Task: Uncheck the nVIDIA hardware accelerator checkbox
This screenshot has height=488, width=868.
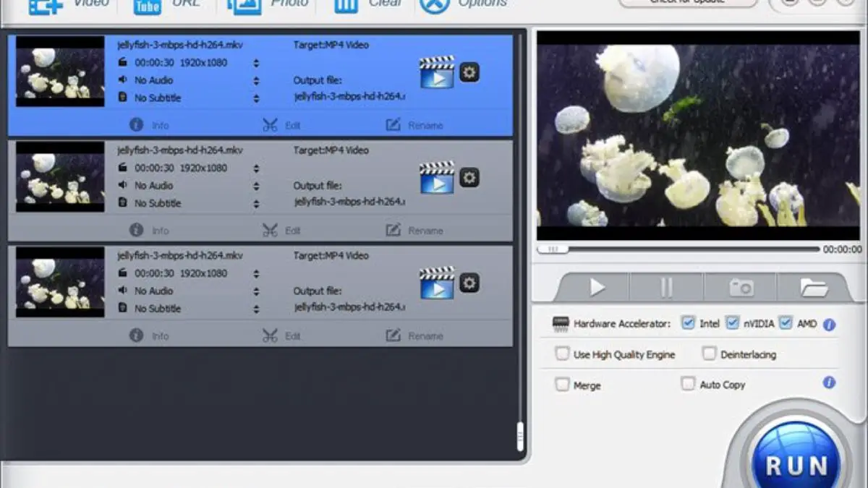Action: 733,322
